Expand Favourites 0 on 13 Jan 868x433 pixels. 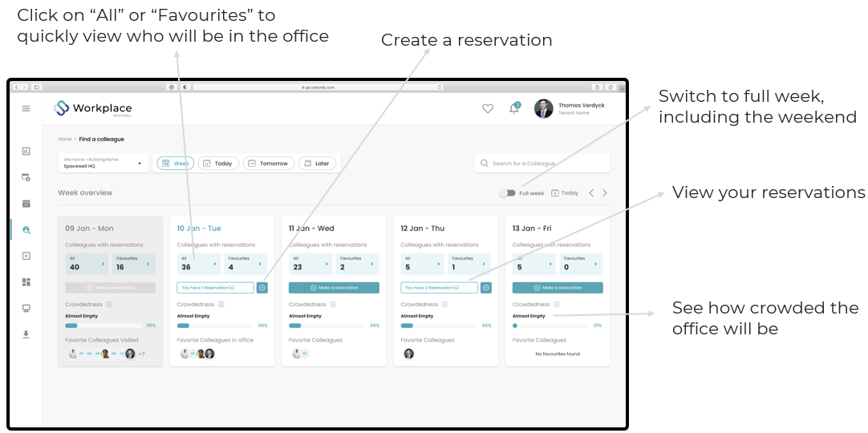(581, 265)
